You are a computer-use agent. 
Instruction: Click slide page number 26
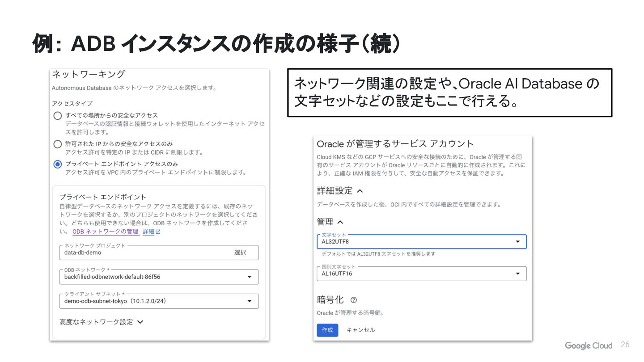point(625,345)
